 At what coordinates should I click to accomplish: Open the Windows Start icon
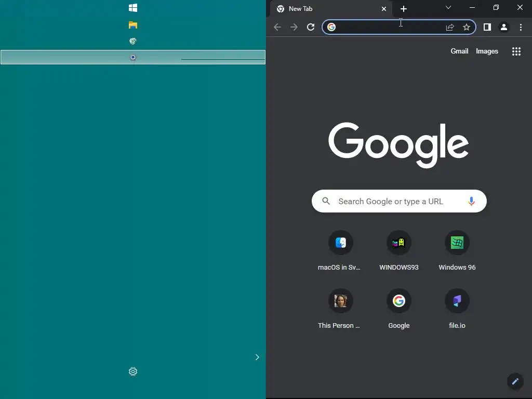tap(133, 8)
